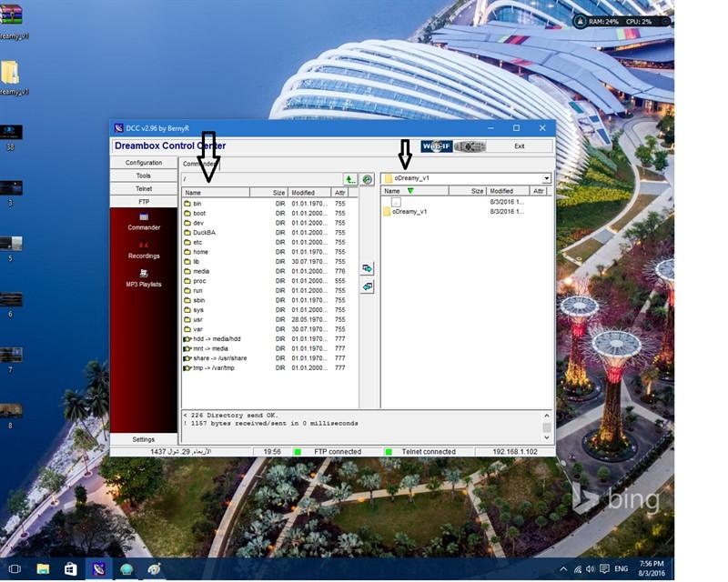The width and height of the screenshot is (728, 582).
Task: Refresh the remote FTP directory listing
Action: click(x=367, y=179)
